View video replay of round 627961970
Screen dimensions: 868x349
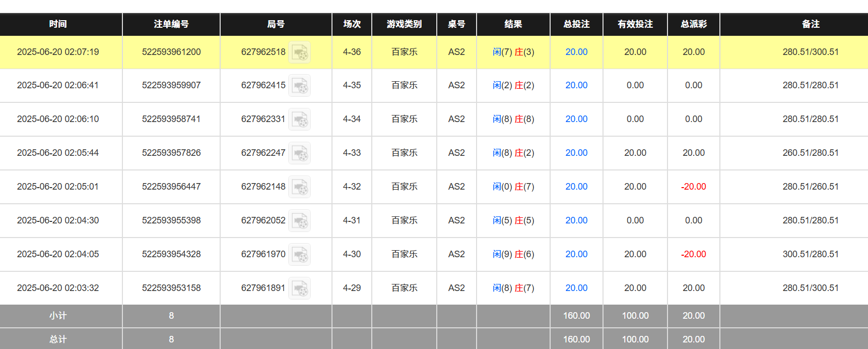click(299, 255)
